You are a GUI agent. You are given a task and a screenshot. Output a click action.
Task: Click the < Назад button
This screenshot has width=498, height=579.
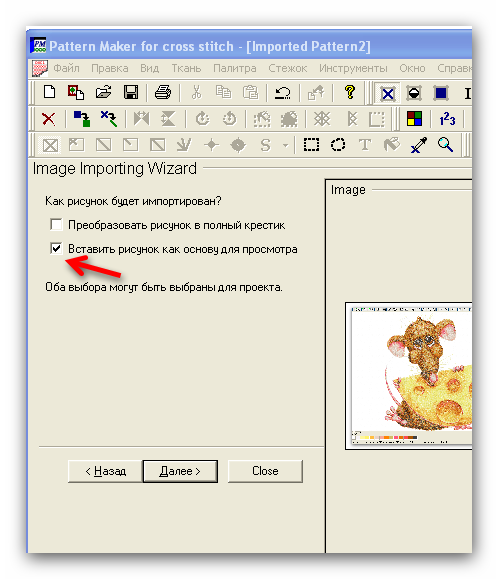[105, 471]
